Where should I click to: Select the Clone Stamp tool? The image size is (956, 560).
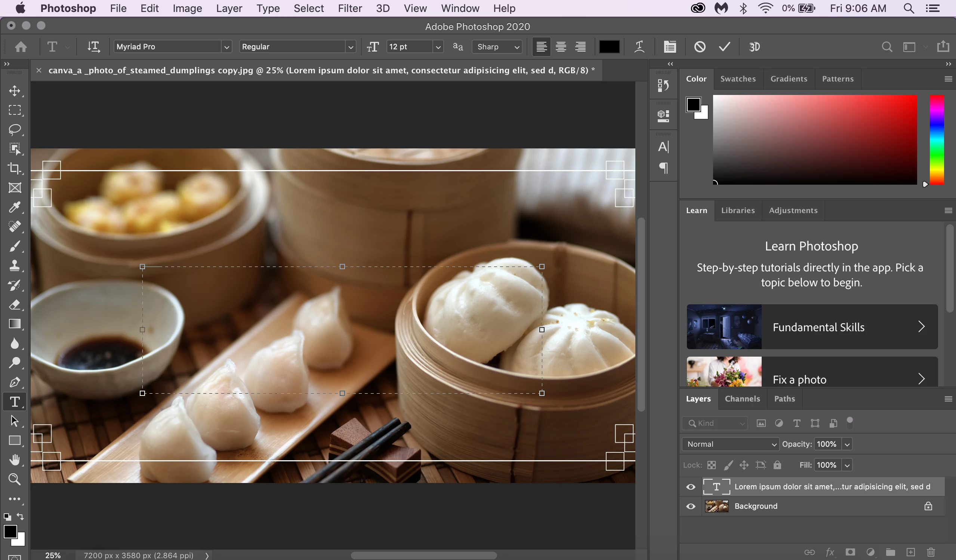click(15, 265)
